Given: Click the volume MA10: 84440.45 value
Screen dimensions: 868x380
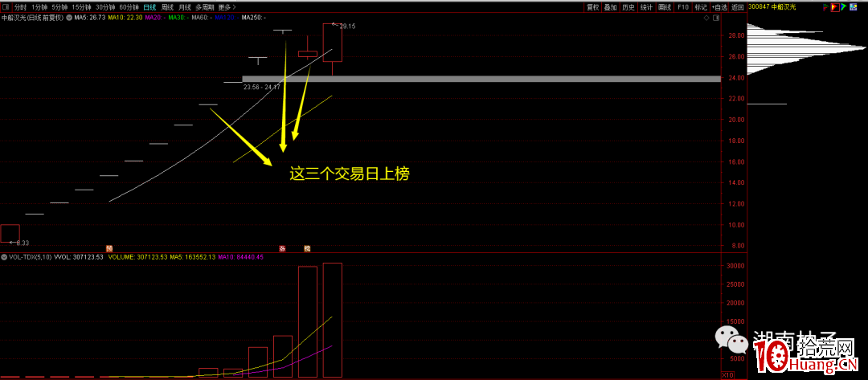Looking at the screenshot, I should (x=240, y=257).
